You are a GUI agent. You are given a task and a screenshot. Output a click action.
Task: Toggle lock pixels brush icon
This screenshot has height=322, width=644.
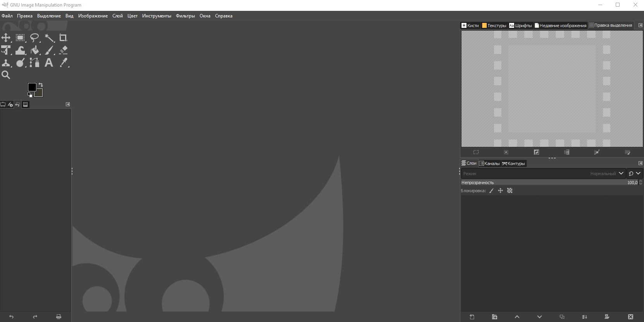point(491,191)
